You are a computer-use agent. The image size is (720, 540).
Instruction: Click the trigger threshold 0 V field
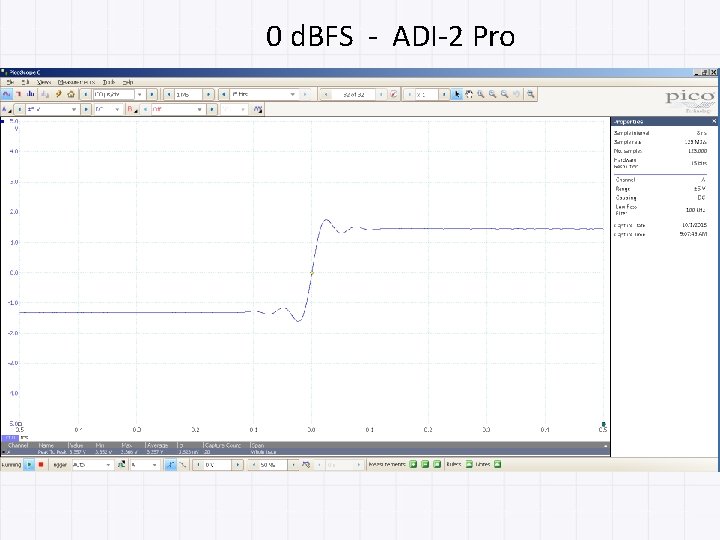tap(217, 465)
